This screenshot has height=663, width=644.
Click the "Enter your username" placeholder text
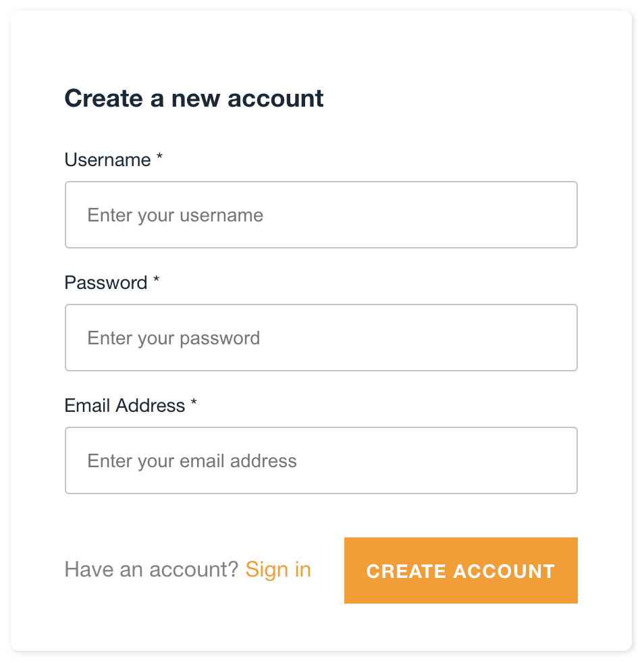pos(176,215)
